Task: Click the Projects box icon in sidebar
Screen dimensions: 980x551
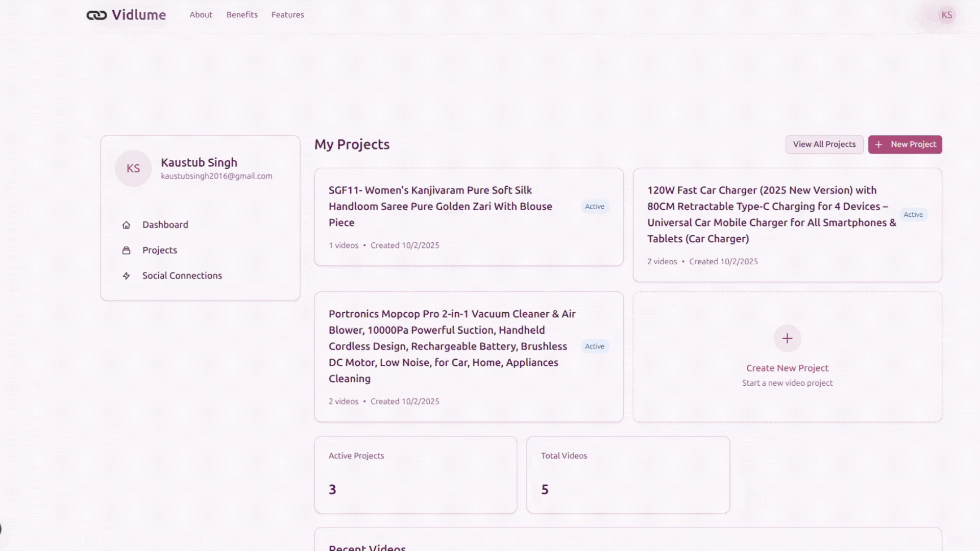Action: (x=126, y=251)
